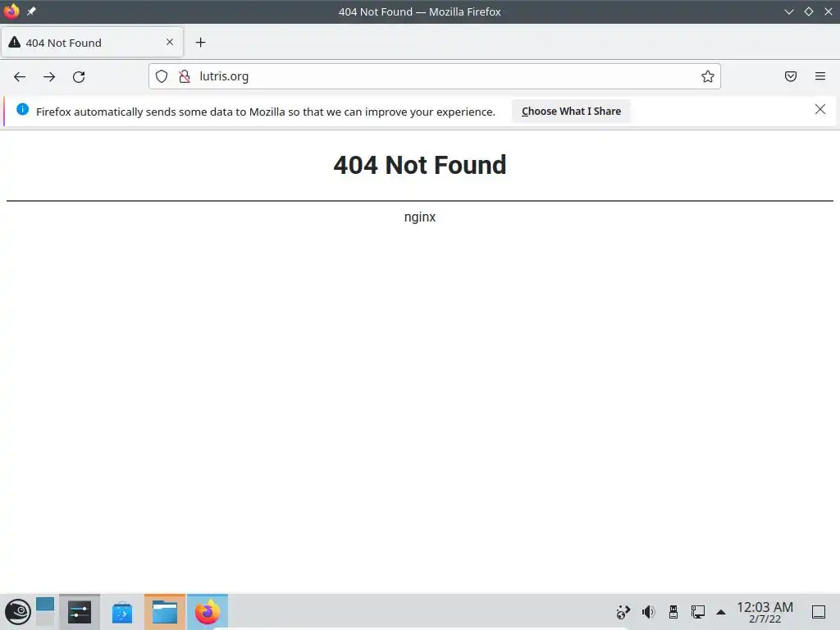The height and width of the screenshot is (630, 840).
Task: Close the 404 Not Found tab
Action: click(x=170, y=42)
